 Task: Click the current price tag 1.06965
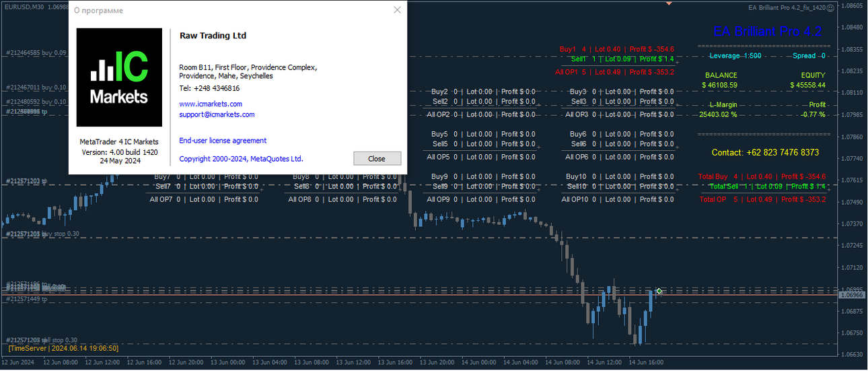(x=853, y=295)
